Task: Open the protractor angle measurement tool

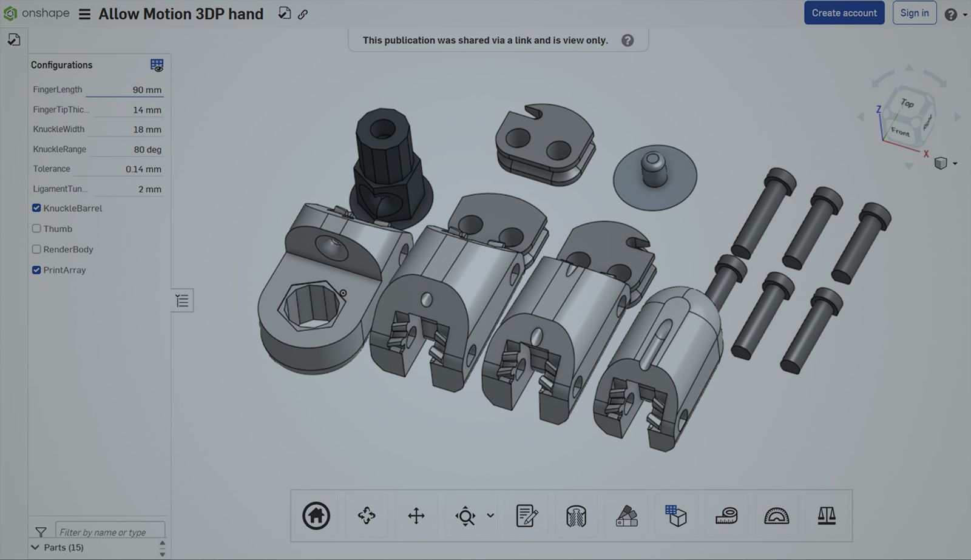Action: coord(777,516)
